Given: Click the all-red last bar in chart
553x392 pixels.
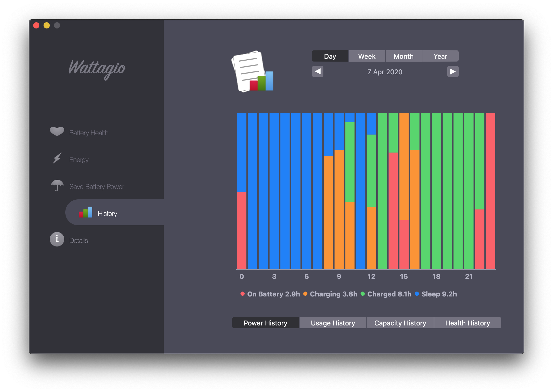Looking at the screenshot, I should pos(490,191).
